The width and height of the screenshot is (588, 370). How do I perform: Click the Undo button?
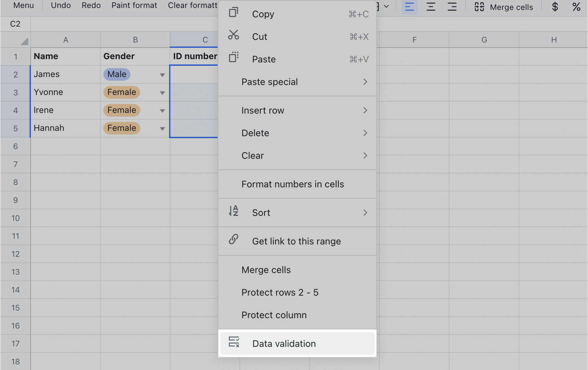(61, 5)
